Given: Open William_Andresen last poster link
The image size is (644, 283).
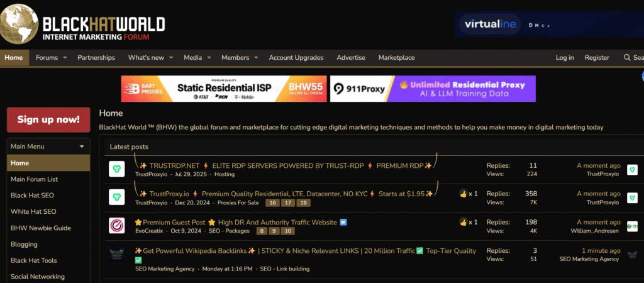Looking at the screenshot, I should tap(595, 231).
